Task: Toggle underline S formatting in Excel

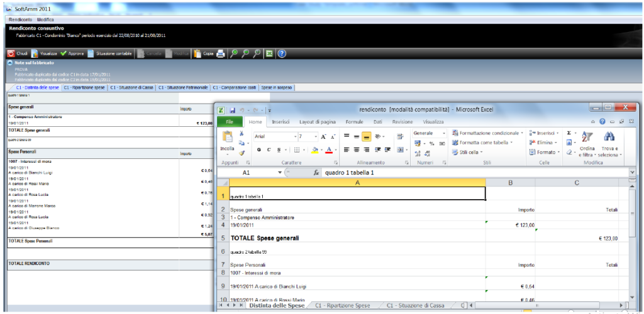Action: [x=279, y=149]
